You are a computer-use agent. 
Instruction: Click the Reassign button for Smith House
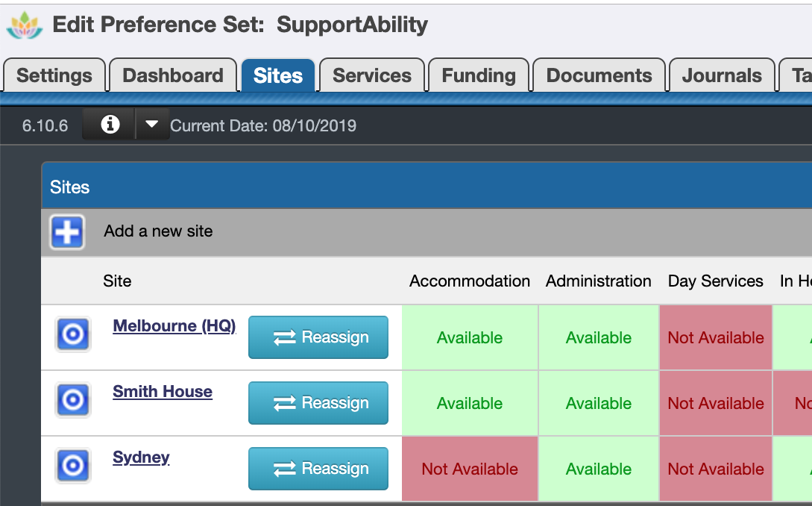[x=318, y=403]
